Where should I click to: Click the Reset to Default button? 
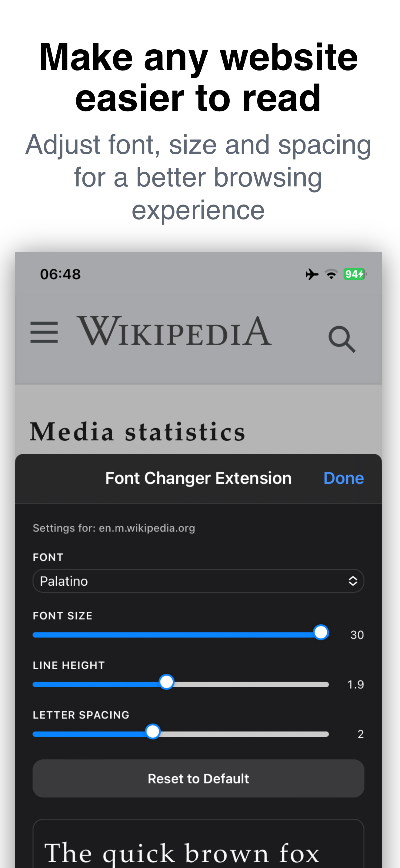tap(198, 778)
